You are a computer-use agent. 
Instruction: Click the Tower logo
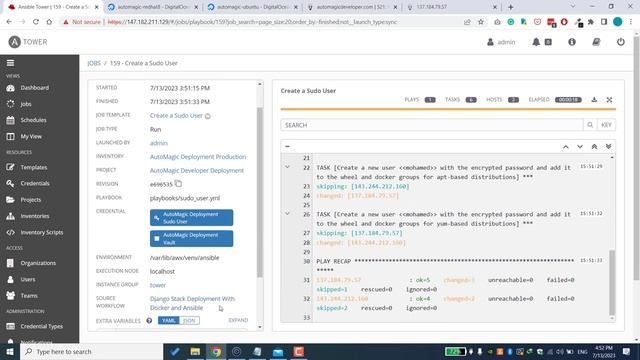coord(28,42)
